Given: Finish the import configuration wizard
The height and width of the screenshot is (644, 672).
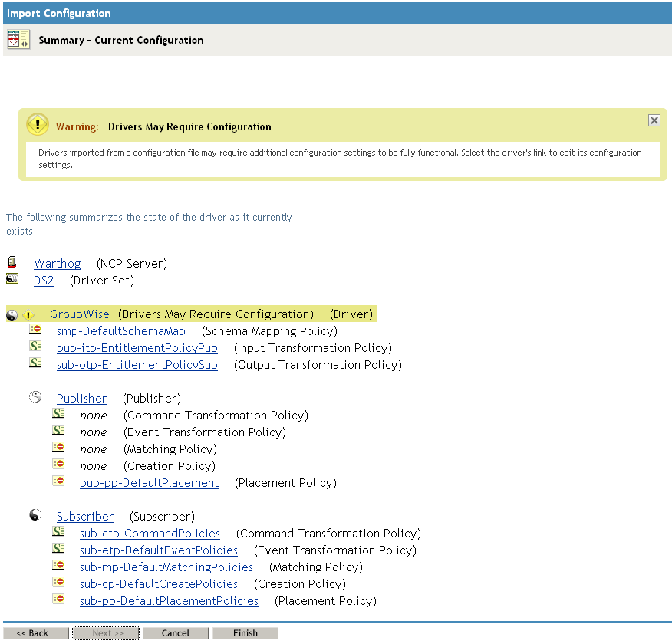Looking at the screenshot, I should coord(245,633).
